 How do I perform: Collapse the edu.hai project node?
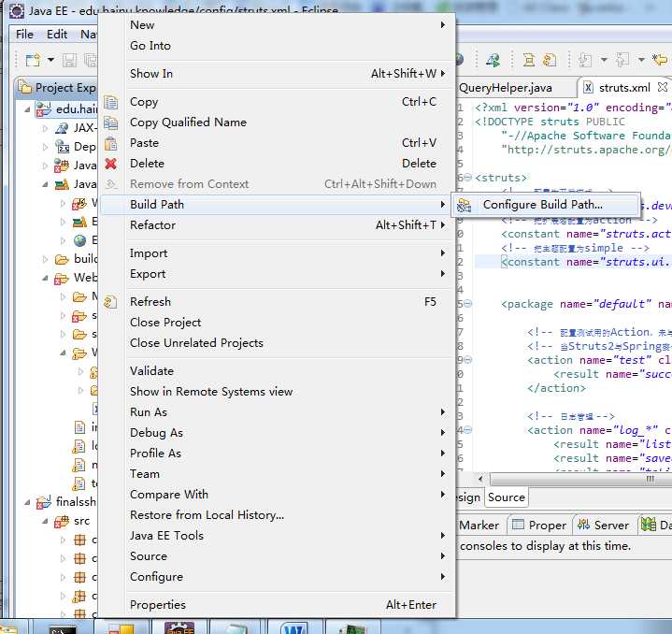[27, 109]
